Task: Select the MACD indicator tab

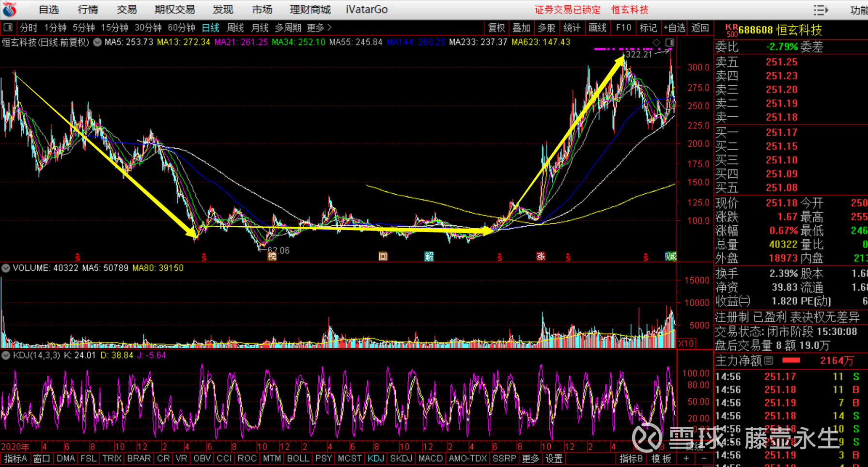Action: point(430,458)
